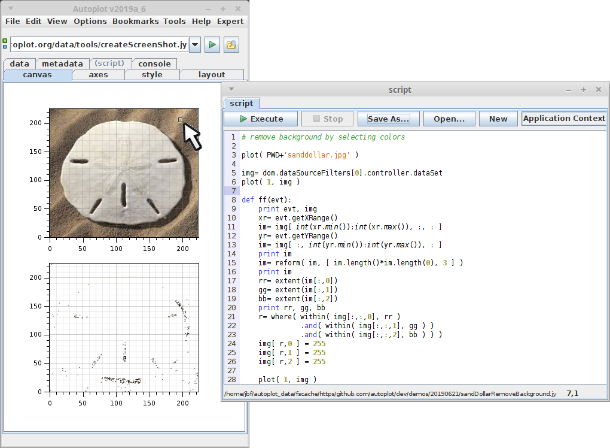610x448 pixels.
Task: Run the script with the Execute button
Action: pyautogui.click(x=259, y=118)
